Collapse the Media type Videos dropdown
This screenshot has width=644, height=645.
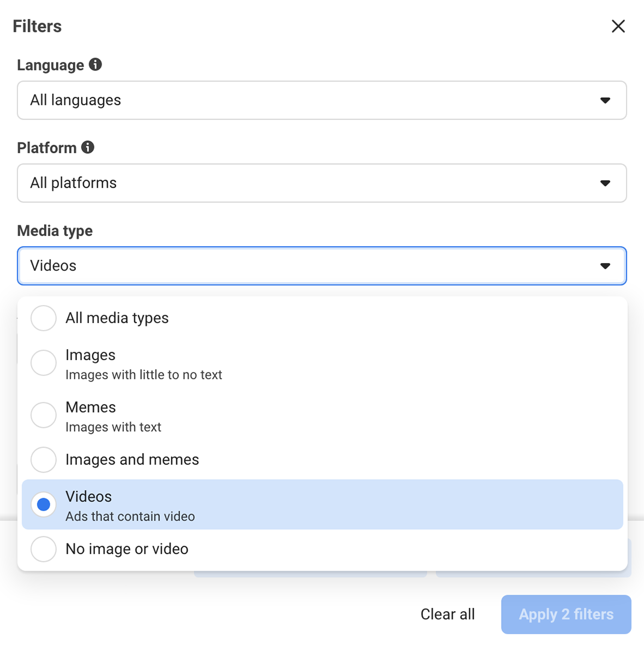[x=322, y=266]
